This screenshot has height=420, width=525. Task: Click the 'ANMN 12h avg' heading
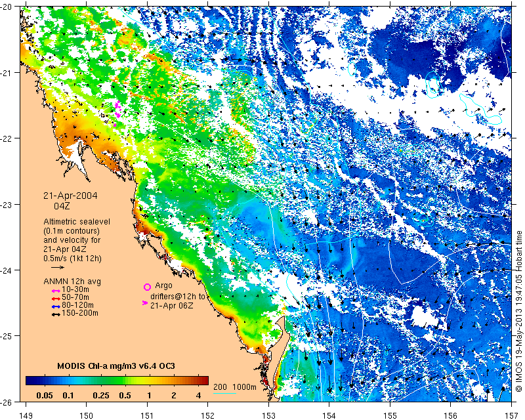tap(72, 282)
